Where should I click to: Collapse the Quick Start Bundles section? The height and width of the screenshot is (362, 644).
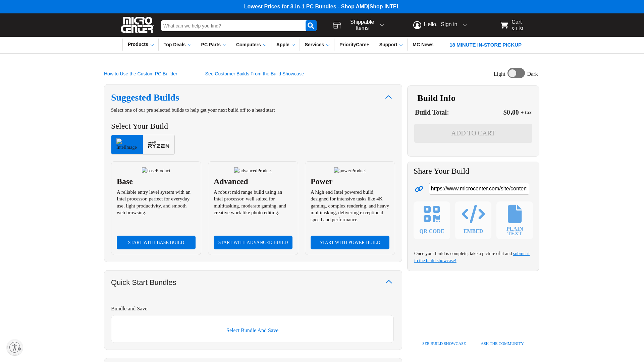point(389,282)
